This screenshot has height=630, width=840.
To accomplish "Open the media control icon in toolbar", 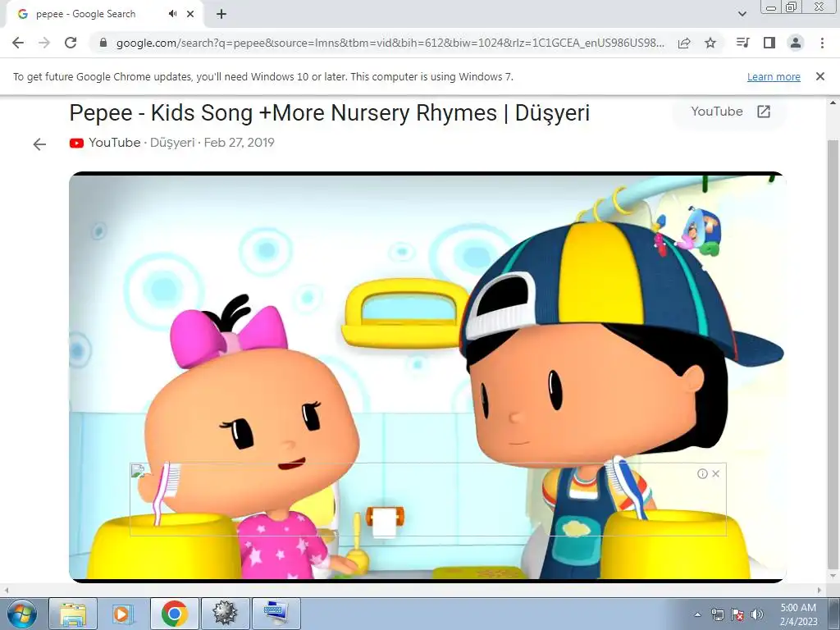I will tap(743, 43).
